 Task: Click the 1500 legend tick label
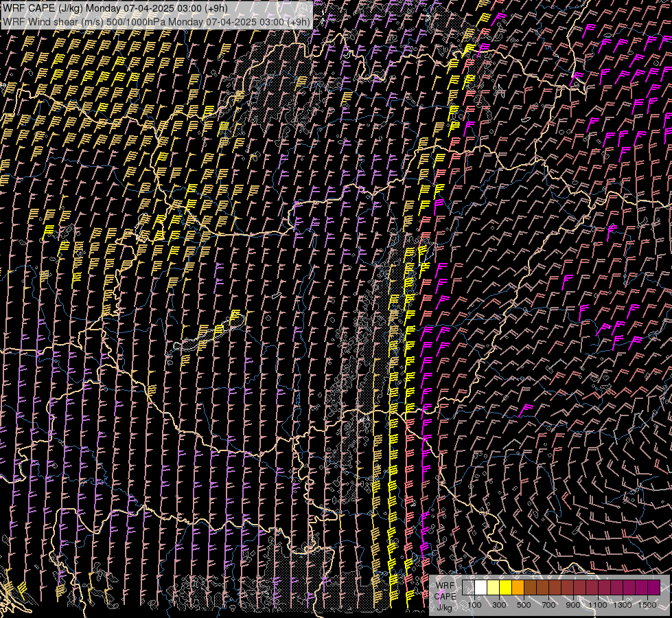coord(647,605)
